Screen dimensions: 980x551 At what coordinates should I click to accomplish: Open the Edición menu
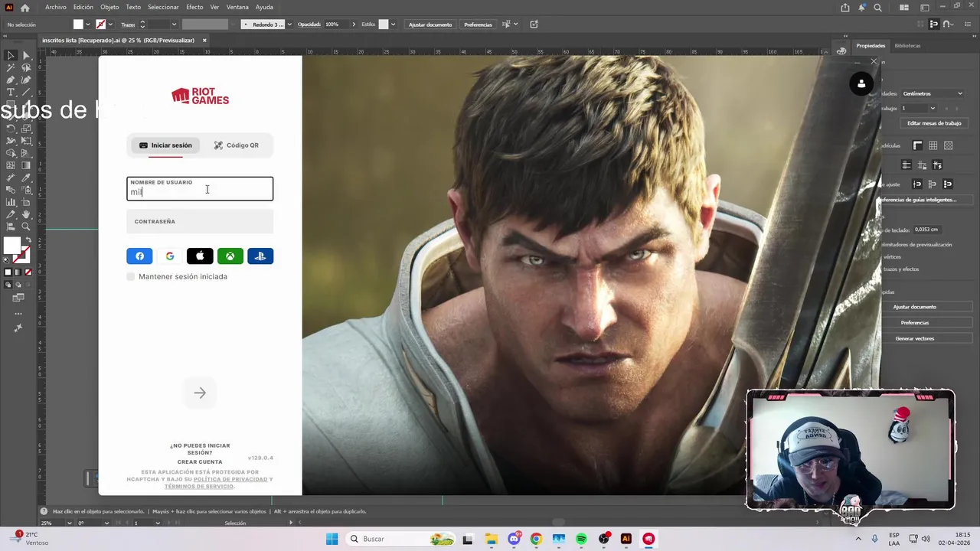(83, 7)
